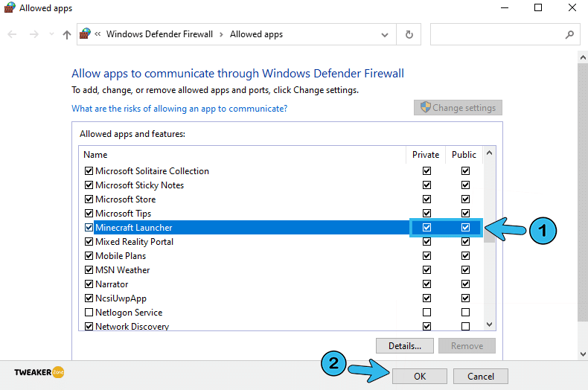Select the Narrator row text
The height and width of the screenshot is (390, 588).
click(112, 284)
